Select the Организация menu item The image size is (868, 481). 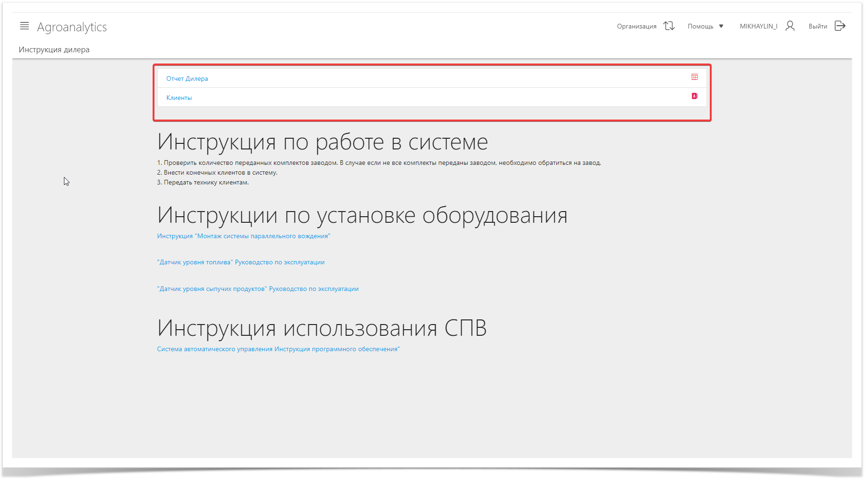(x=636, y=27)
